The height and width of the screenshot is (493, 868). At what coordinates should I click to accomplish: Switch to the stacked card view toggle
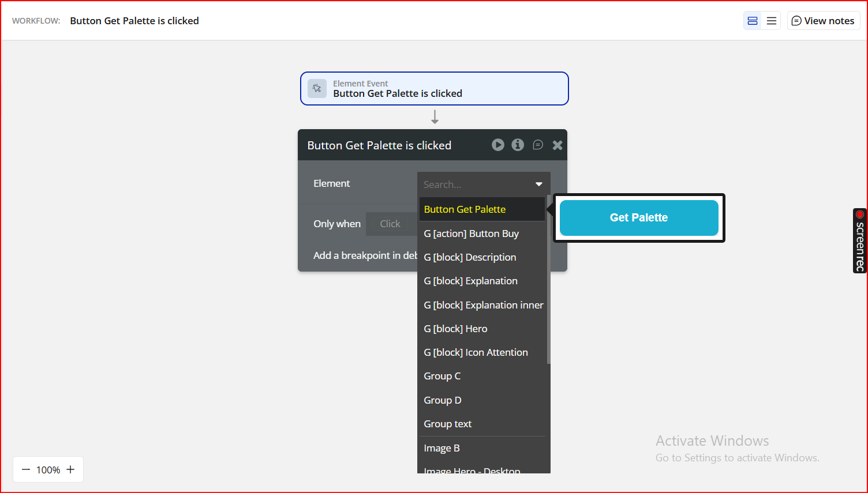753,21
